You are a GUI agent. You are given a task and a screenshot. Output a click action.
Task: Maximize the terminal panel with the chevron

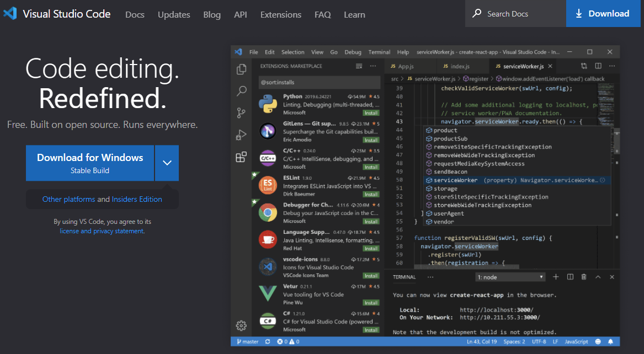[597, 277]
